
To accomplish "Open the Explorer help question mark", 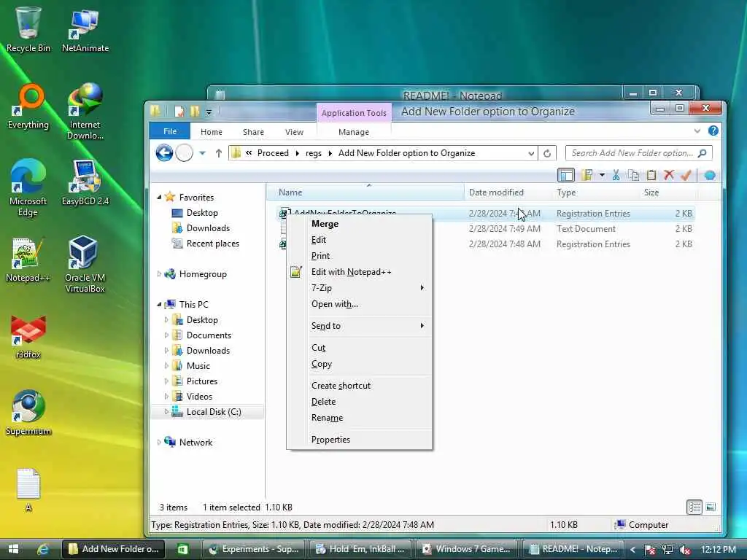I will pyautogui.click(x=713, y=131).
